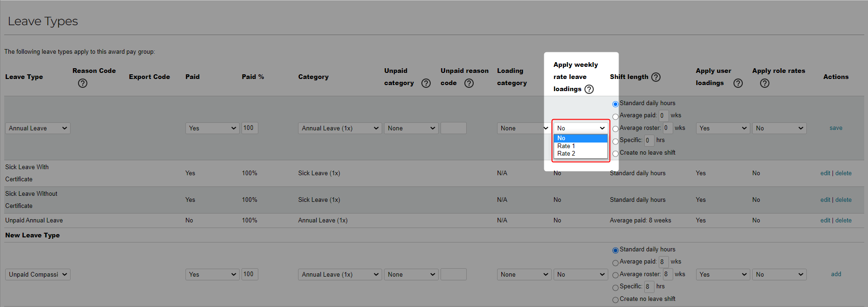Open help icon under Apply role rates
This screenshot has height=307, width=868.
[765, 83]
